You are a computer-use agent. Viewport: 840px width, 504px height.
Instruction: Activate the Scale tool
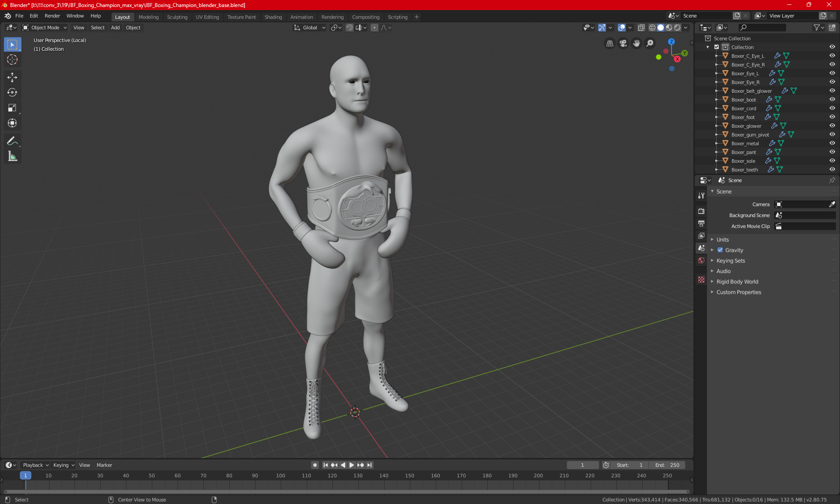[12, 108]
